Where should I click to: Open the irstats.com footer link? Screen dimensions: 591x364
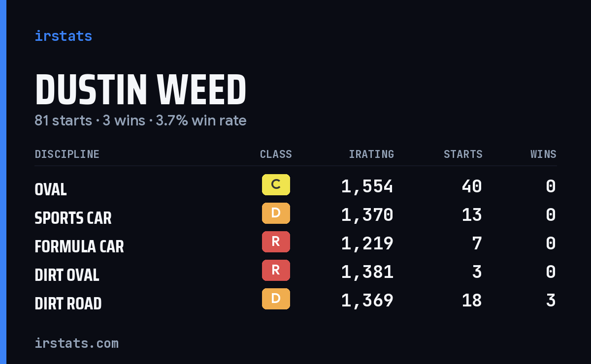coord(76,343)
